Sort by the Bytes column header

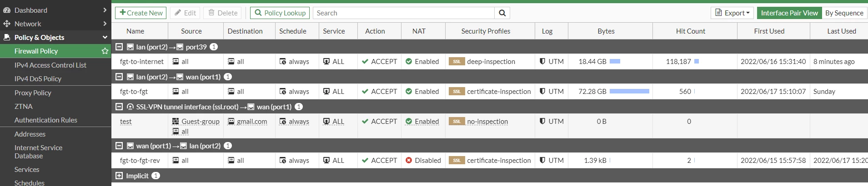pyautogui.click(x=606, y=31)
